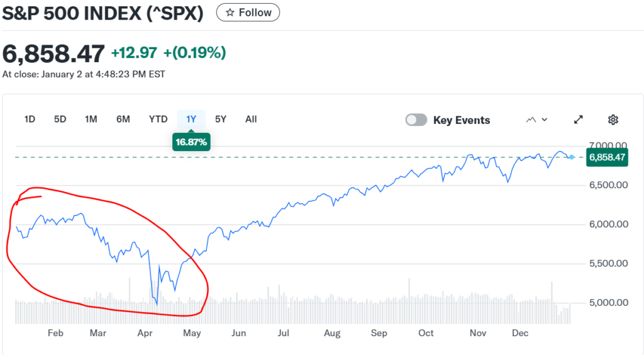Image resolution: width=644 pixels, height=355 pixels.
Task: Click the Follow star button
Action: [x=248, y=12]
